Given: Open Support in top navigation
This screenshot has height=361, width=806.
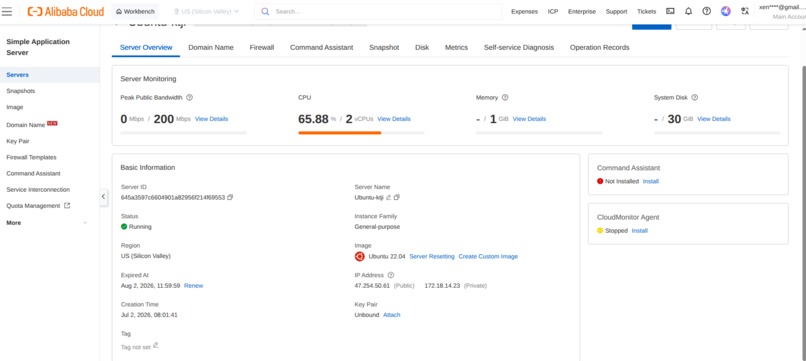Looking at the screenshot, I should tap(616, 11).
